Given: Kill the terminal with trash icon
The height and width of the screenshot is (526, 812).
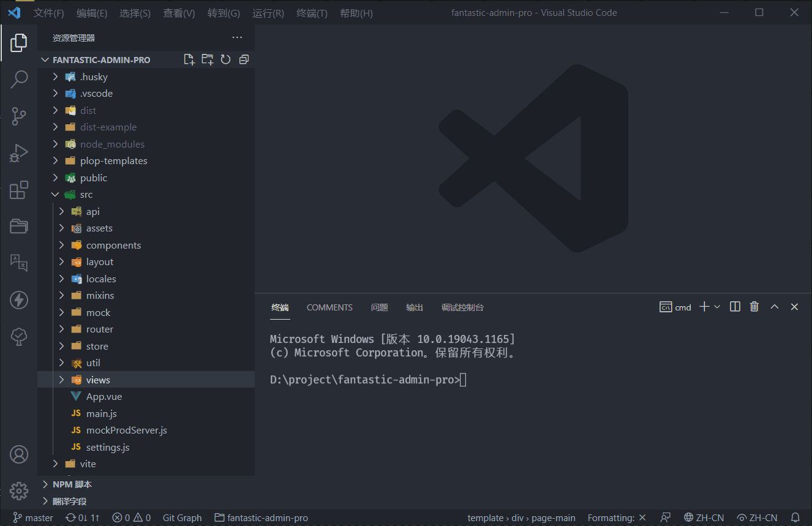Looking at the screenshot, I should click(754, 307).
